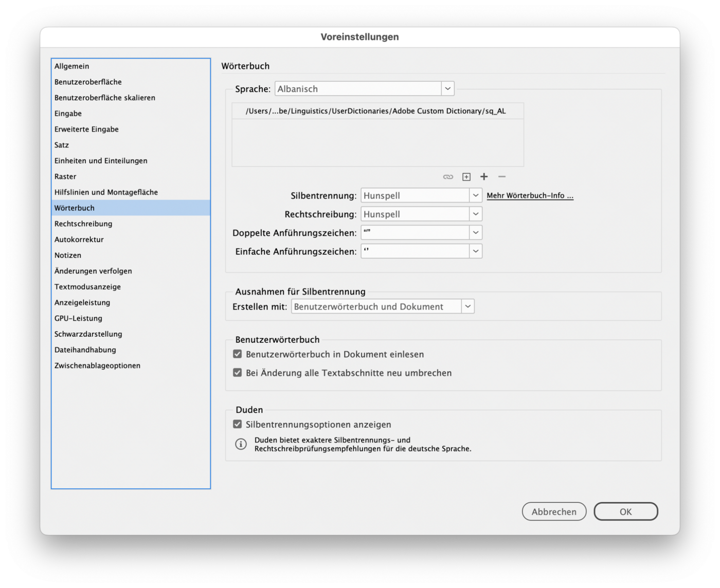The width and height of the screenshot is (720, 588).
Task: Select Eingabe category
Action: (x=131, y=114)
